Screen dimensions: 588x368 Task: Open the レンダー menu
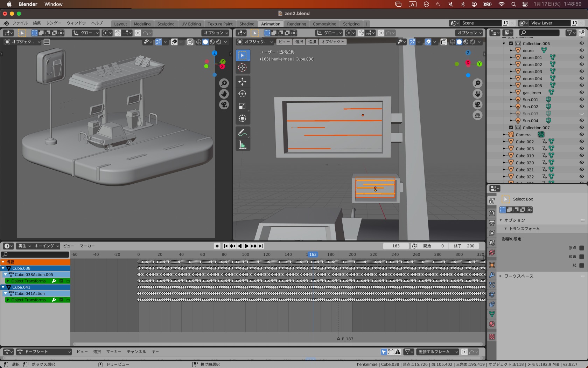coord(54,23)
